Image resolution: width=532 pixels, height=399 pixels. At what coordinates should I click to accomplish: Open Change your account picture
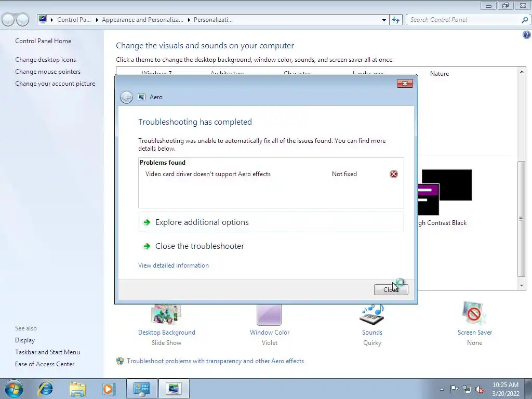coord(55,84)
